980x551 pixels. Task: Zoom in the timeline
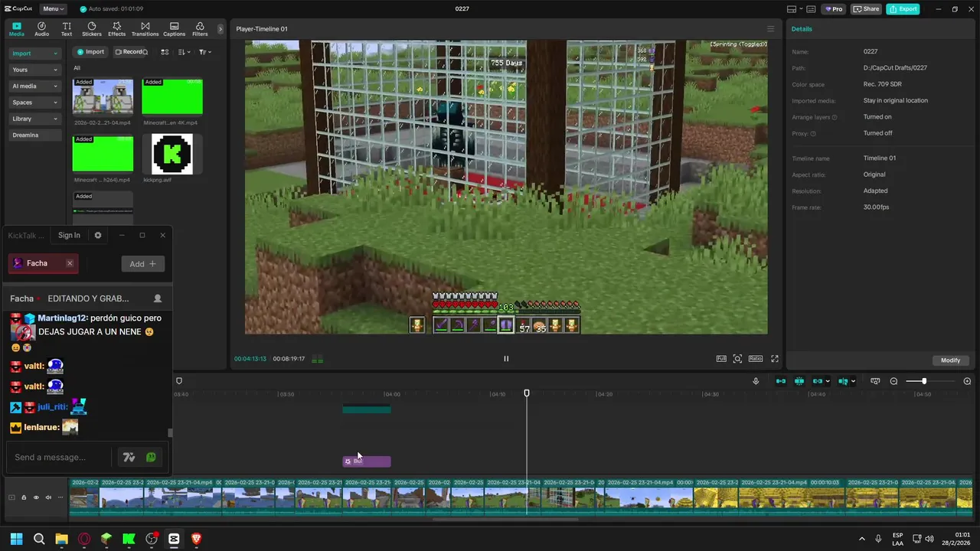(x=967, y=381)
